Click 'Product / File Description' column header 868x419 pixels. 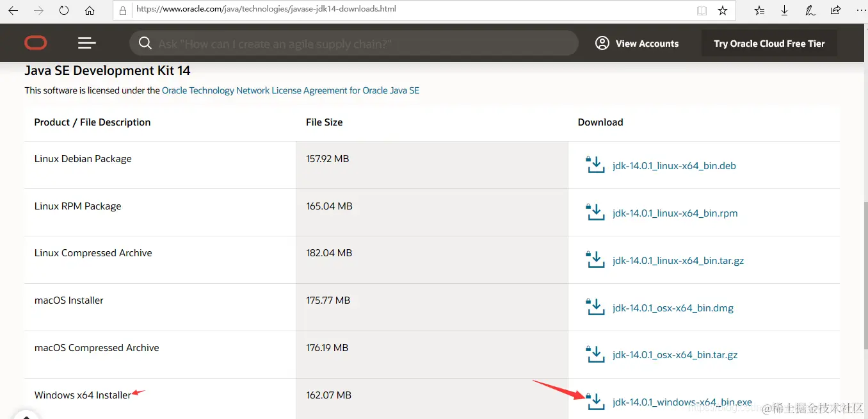click(x=92, y=122)
